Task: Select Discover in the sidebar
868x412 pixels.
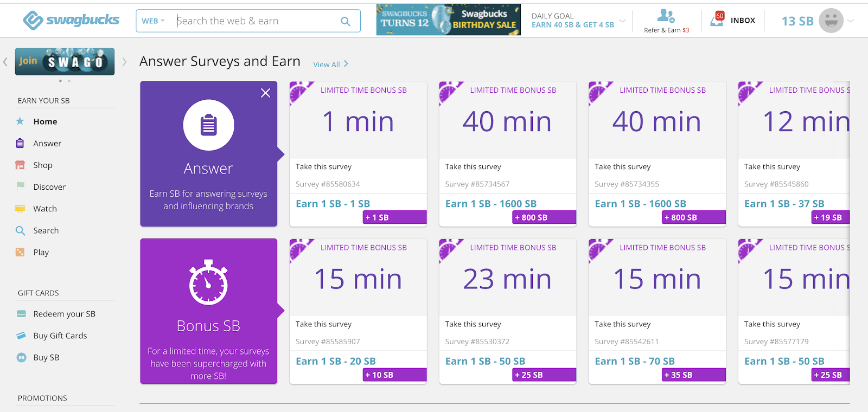Action: tap(49, 186)
